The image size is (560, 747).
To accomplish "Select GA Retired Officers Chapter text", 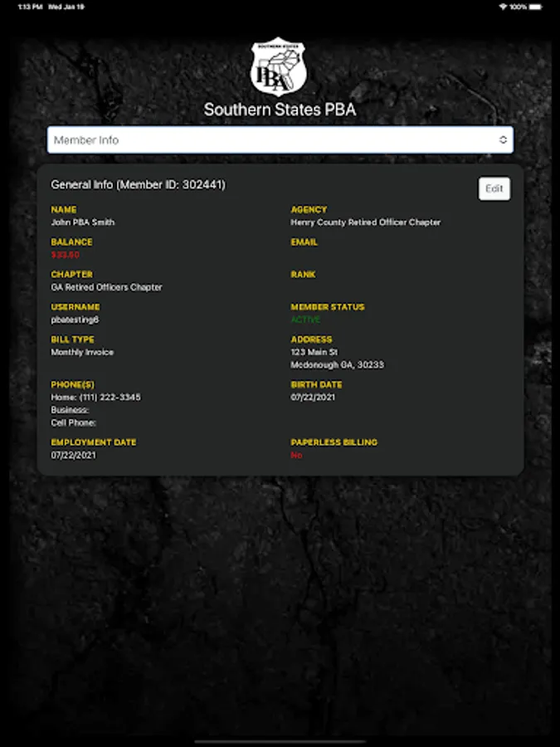I will pyautogui.click(x=107, y=287).
